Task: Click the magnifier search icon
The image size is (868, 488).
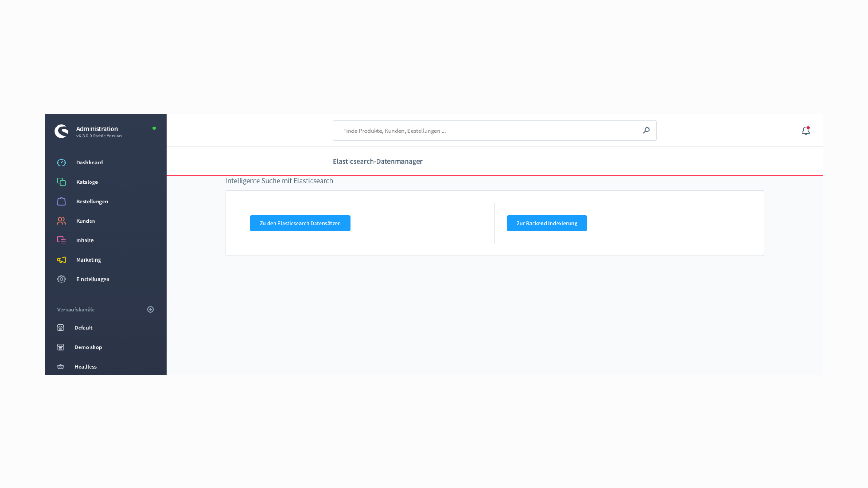Action: pyautogui.click(x=646, y=131)
